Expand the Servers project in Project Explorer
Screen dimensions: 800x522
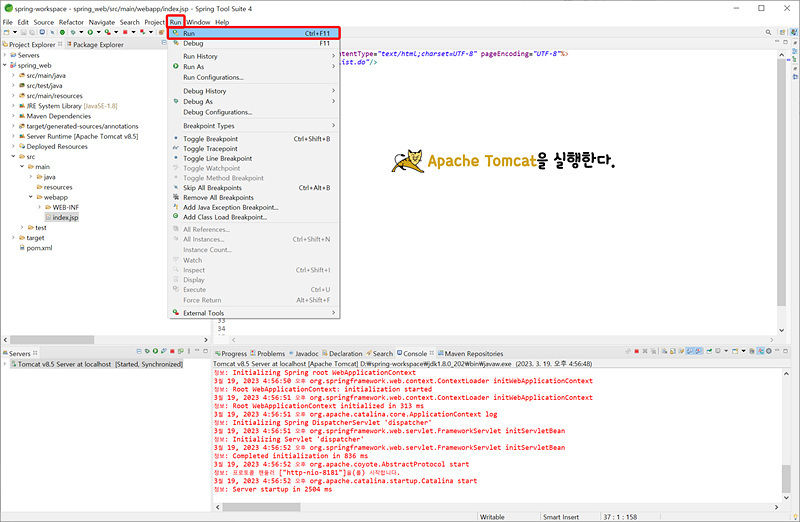coord(5,55)
